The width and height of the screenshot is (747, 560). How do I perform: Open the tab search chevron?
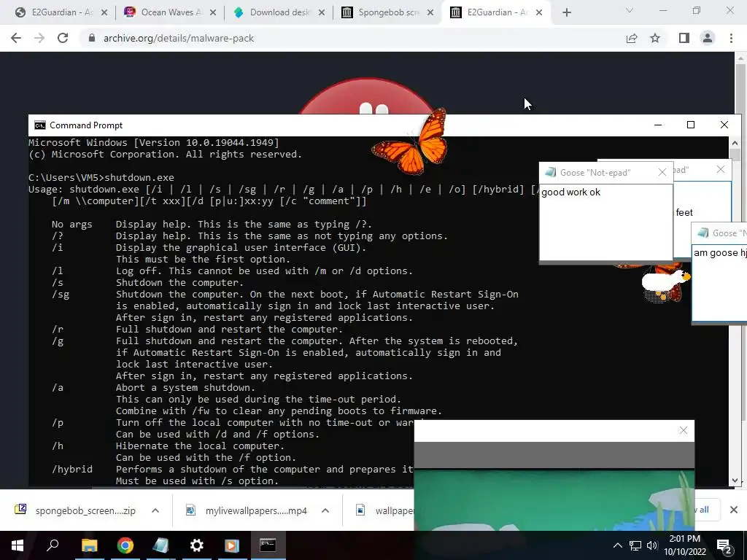(630, 10)
